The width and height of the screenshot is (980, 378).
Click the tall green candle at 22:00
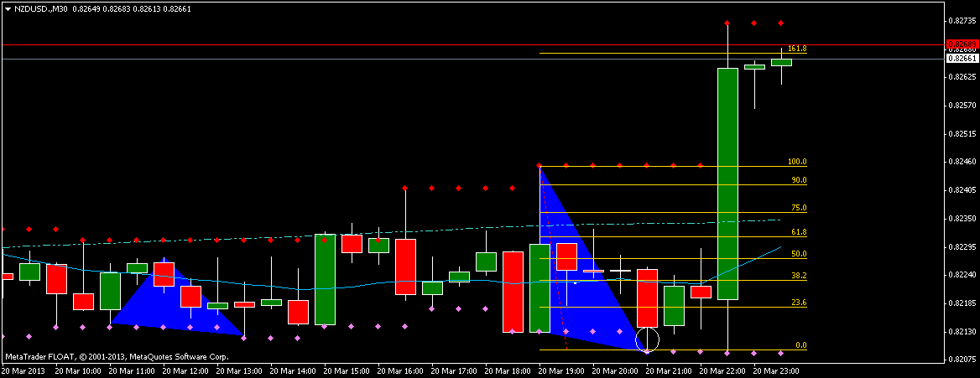click(x=727, y=184)
